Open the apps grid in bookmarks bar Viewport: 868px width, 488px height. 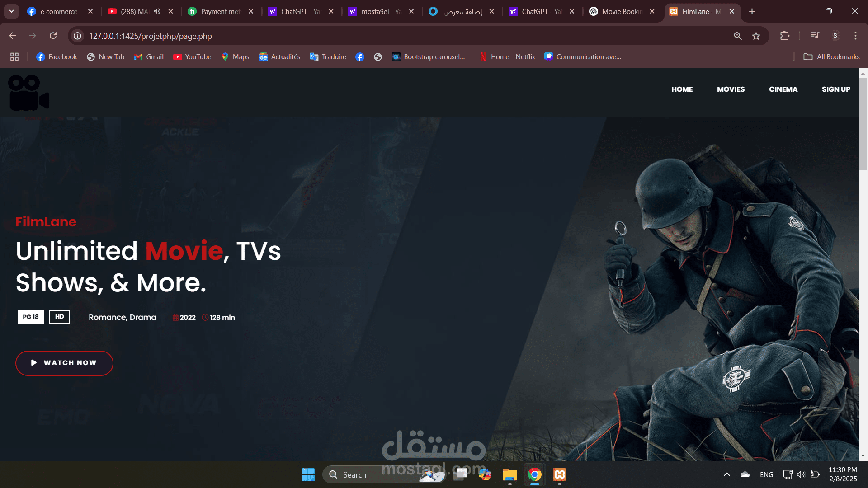(14, 56)
